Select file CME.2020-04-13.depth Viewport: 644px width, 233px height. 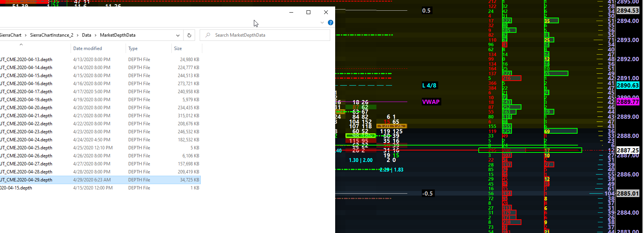(26, 60)
